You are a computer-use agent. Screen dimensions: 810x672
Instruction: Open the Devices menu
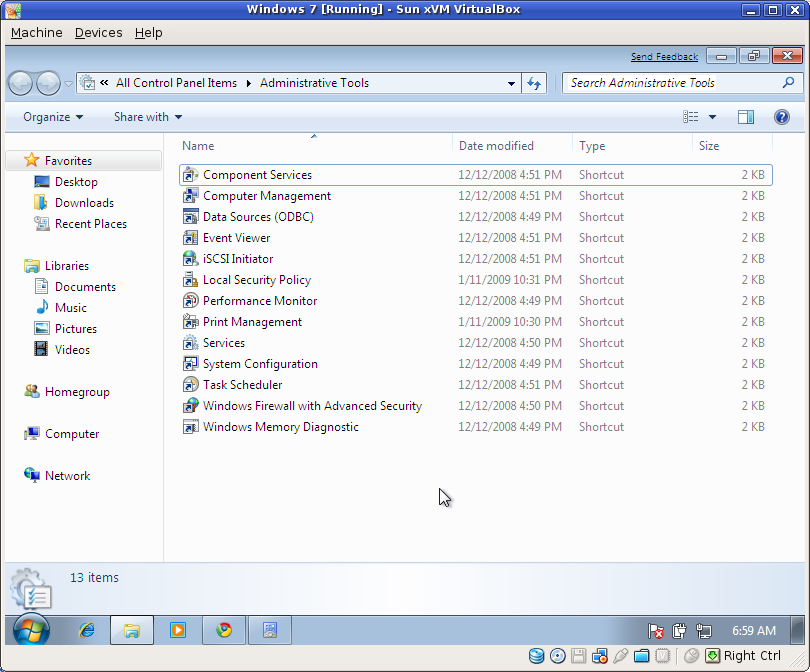pos(98,32)
